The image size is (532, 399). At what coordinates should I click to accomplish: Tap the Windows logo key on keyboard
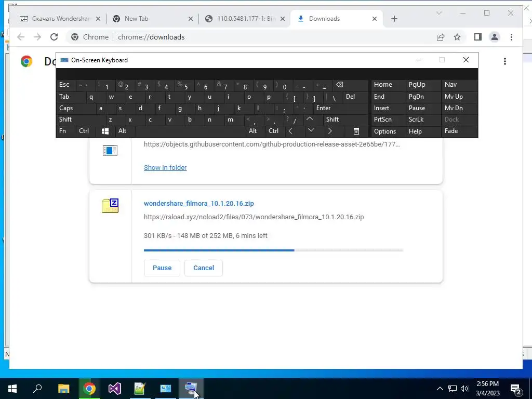(105, 131)
